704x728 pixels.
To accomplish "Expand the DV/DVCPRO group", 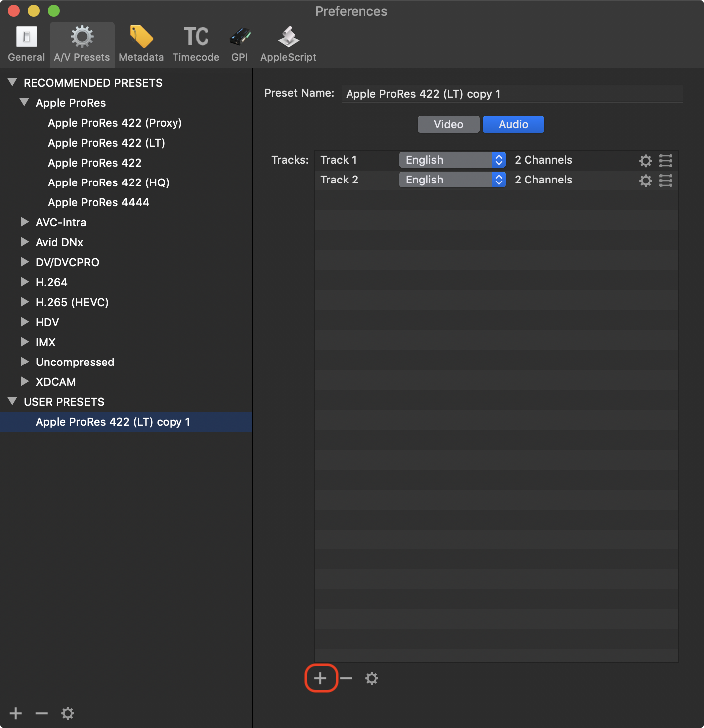I will coord(25,262).
